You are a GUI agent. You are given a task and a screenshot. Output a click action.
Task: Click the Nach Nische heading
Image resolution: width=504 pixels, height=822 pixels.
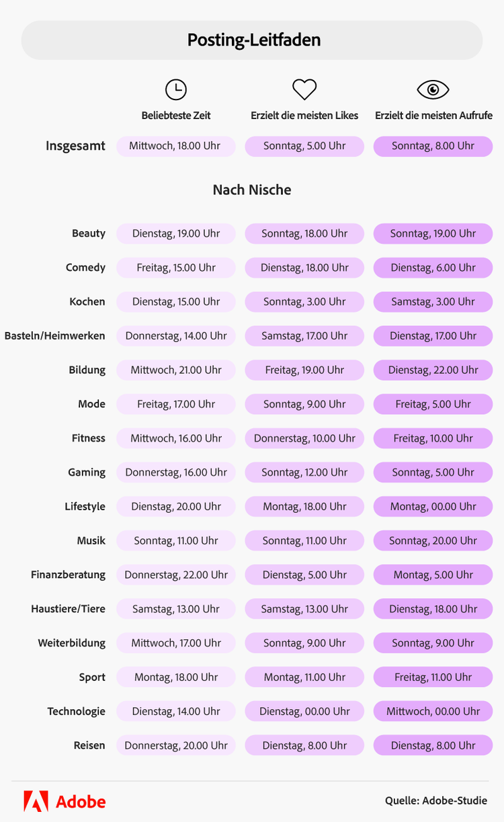coord(252,190)
